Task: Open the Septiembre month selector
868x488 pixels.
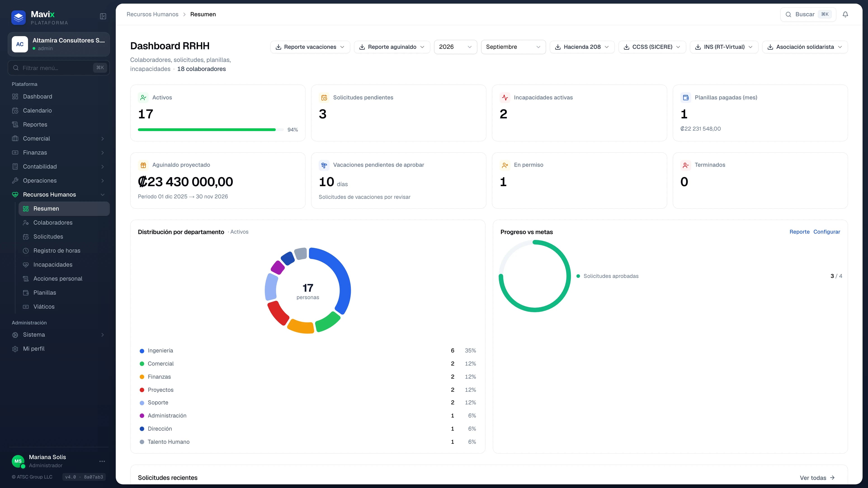Action: click(513, 47)
